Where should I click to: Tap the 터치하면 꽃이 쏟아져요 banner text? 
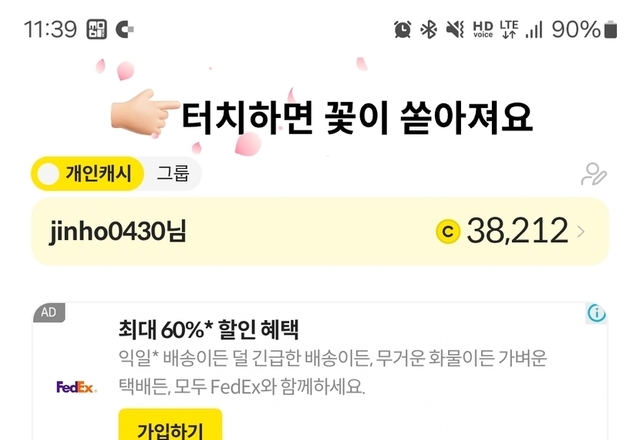[357, 118]
